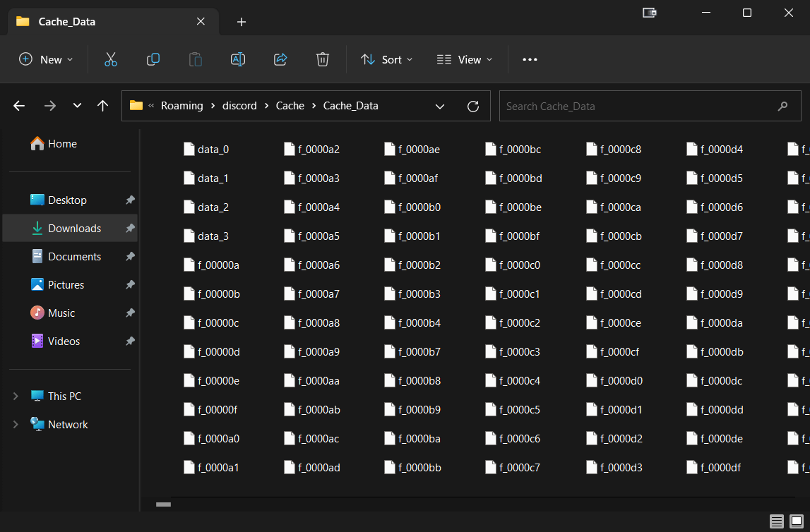Click the Downloads sidebar icon
The height and width of the screenshot is (532, 810).
[x=37, y=228]
